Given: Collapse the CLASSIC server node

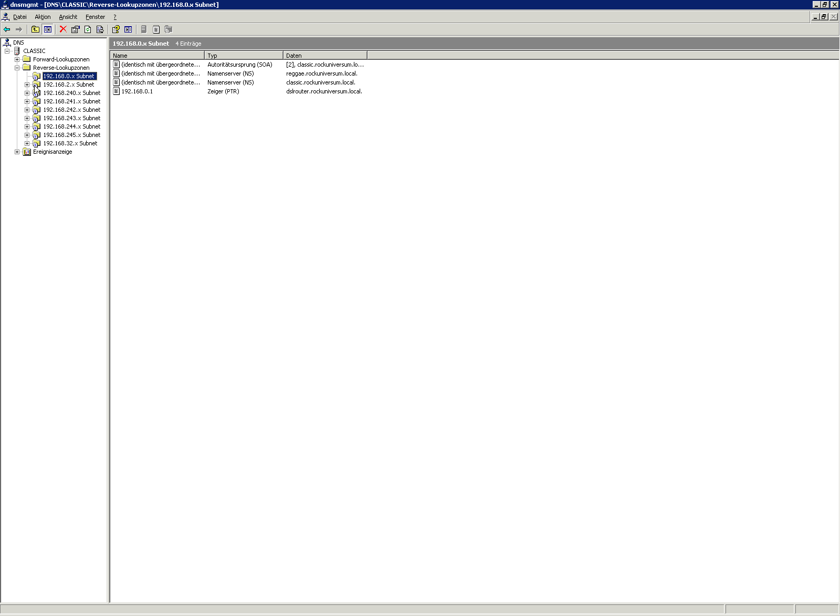Looking at the screenshot, I should [7, 51].
